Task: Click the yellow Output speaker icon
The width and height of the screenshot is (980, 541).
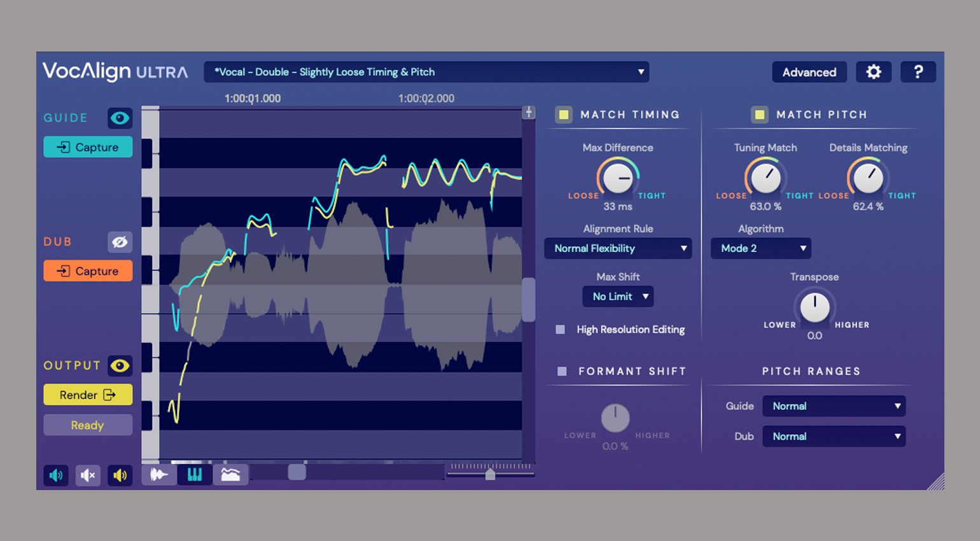Action: [120, 475]
